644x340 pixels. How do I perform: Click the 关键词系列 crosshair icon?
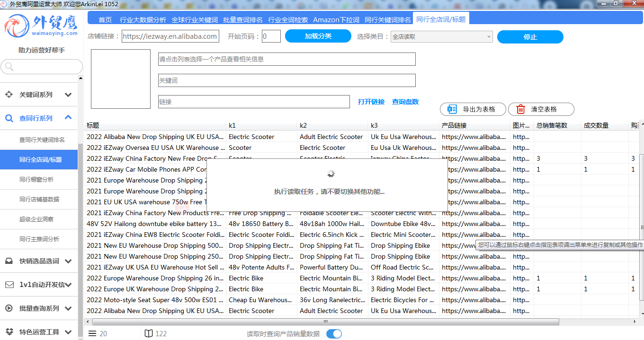tap(9, 95)
